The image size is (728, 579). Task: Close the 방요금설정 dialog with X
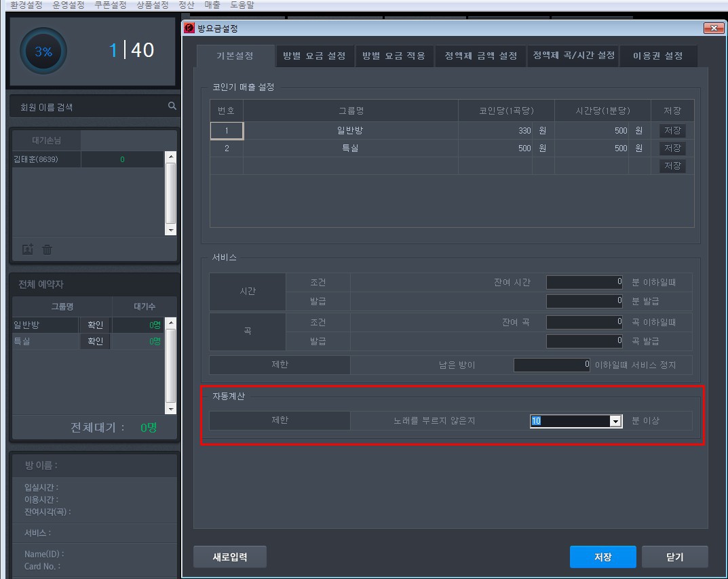click(x=712, y=28)
